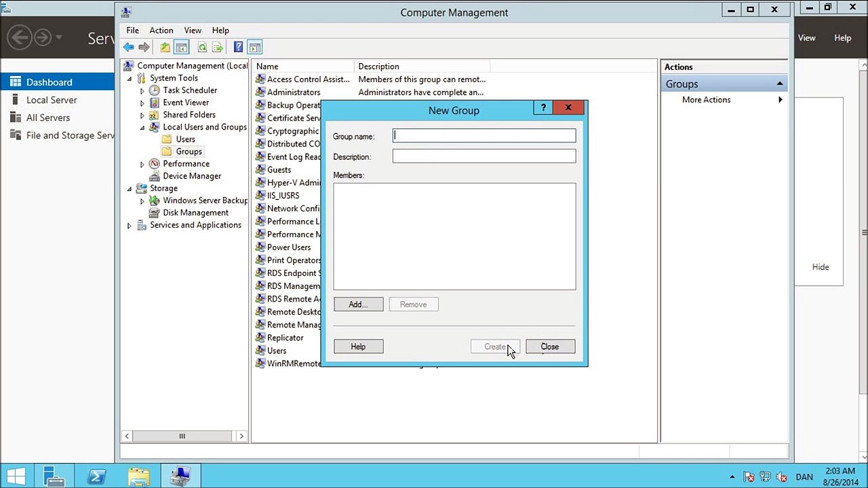
Task: Open the Server Manager View menu
Action: [807, 38]
